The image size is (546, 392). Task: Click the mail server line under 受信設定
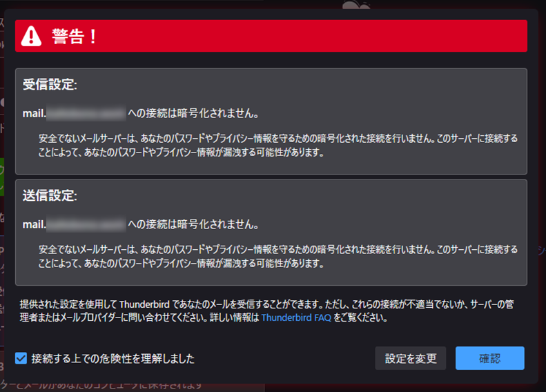140,113
